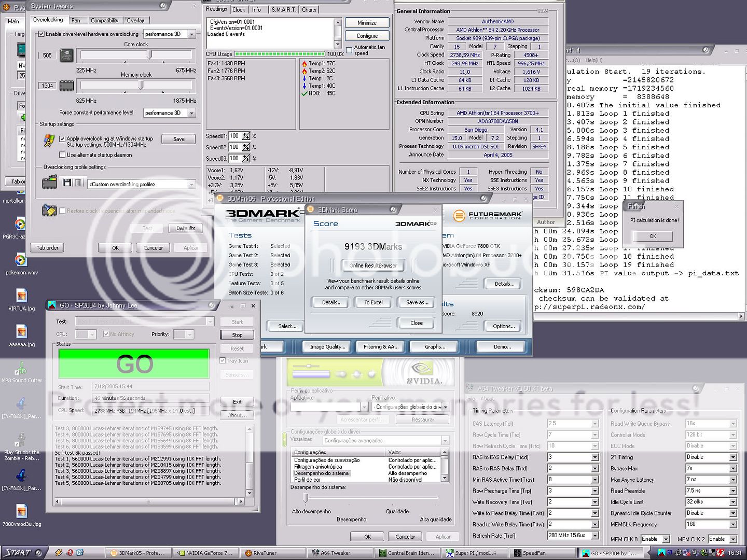
Task: Click the Speed03 stepper icon in SpeedFan
Action: tap(246, 158)
